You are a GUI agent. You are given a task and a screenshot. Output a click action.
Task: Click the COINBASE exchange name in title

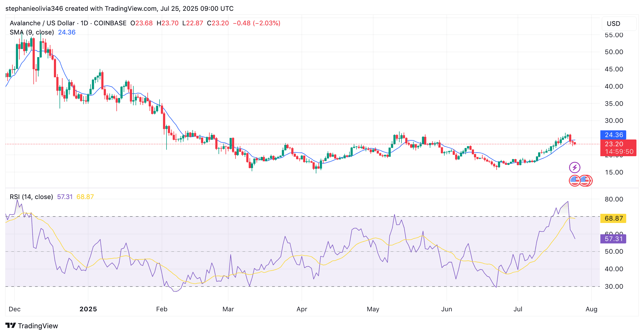pyautogui.click(x=110, y=23)
